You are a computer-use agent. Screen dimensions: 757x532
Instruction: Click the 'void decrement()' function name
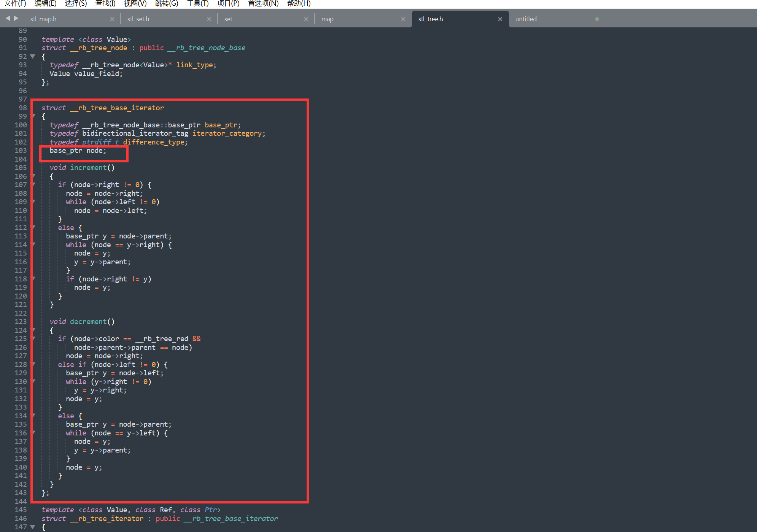(x=88, y=322)
